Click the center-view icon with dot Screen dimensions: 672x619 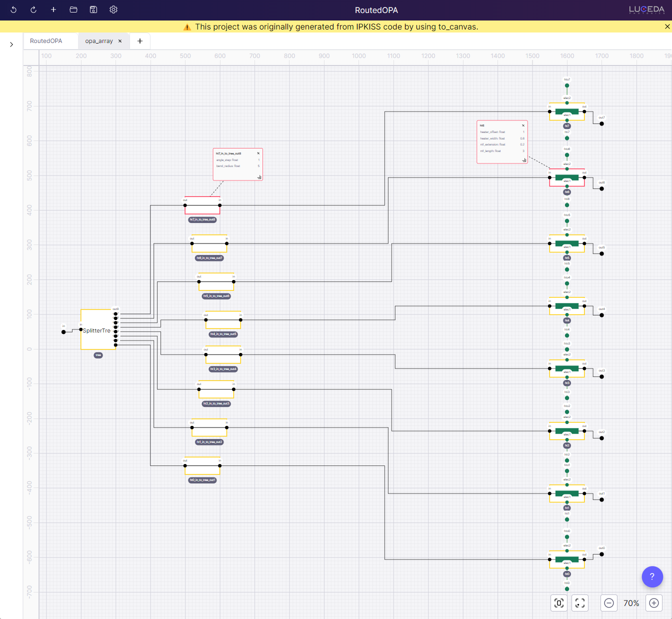[x=559, y=603]
